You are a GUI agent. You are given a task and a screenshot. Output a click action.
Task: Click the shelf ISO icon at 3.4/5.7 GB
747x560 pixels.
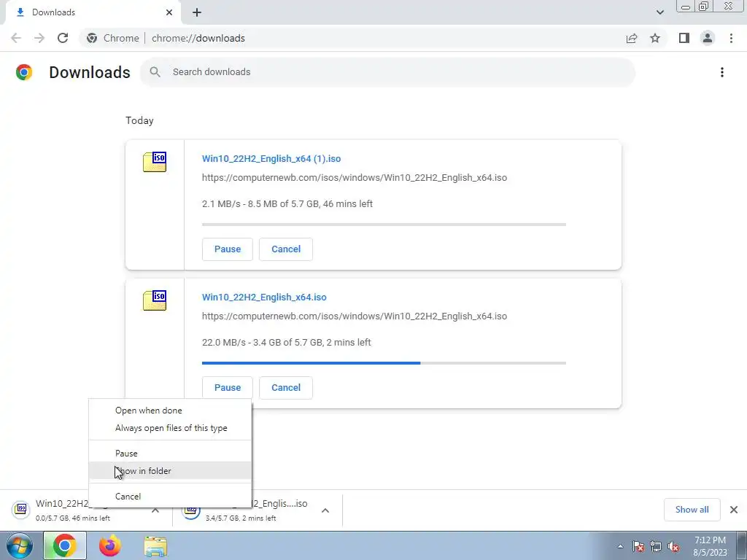191,513
